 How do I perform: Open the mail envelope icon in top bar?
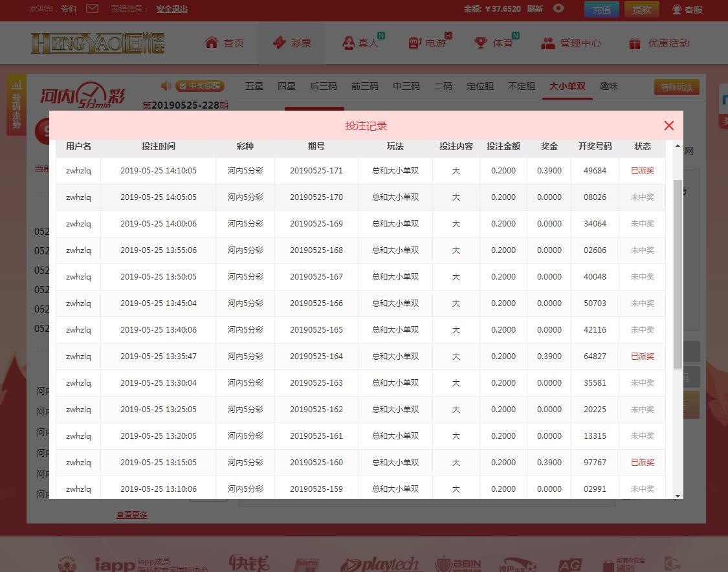pos(92,8)
